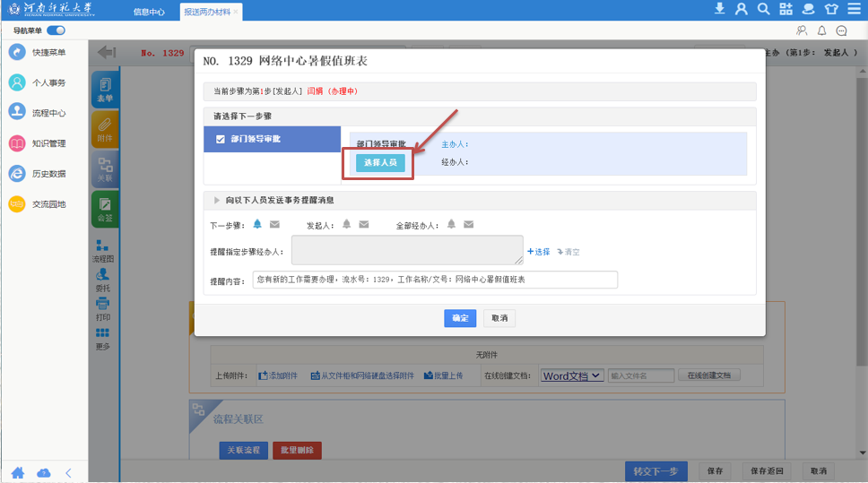
Task: Click into the 提醒内容 text field
Action: click(x=435, y=280)
